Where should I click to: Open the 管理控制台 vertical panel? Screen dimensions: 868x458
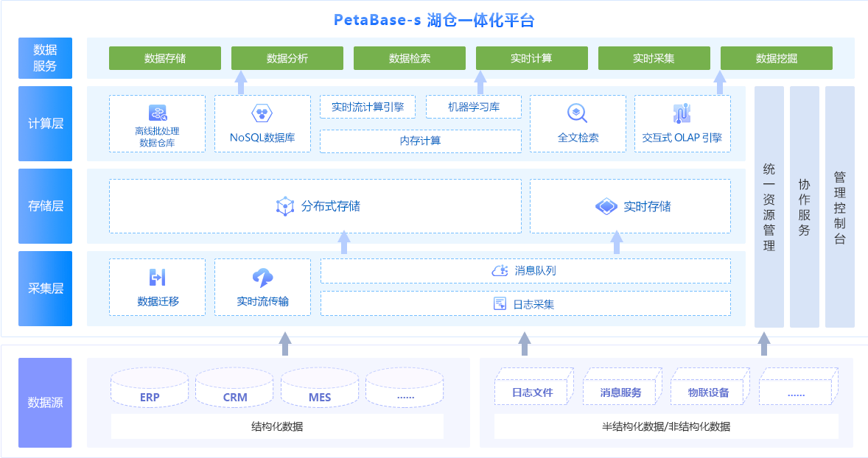839,207
